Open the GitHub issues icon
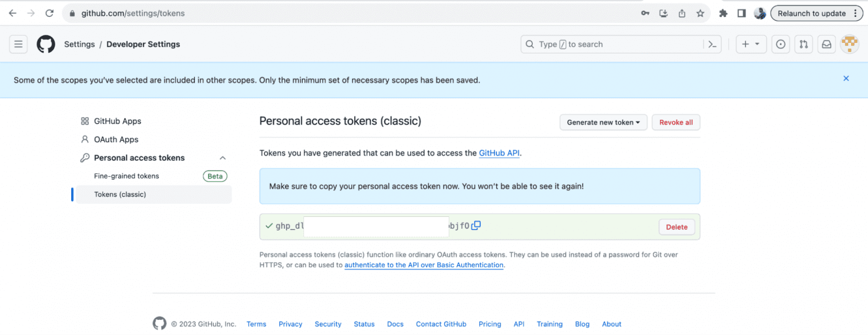Viewport: 868px width, 335px height. [x=780, y=44]
